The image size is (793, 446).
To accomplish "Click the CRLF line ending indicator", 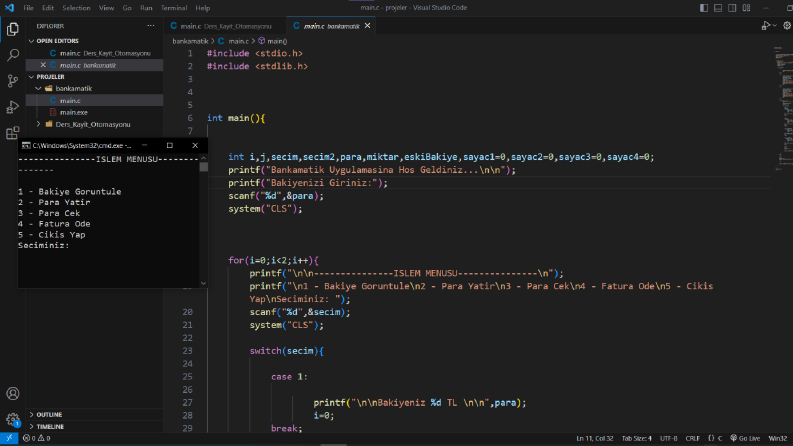I will pyautogui.click(x=692, y=438).
